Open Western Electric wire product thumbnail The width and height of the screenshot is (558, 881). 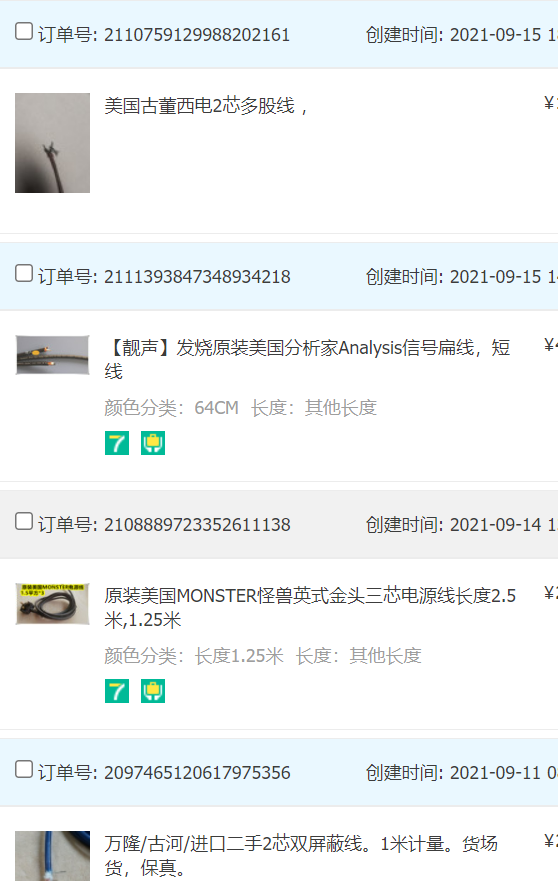coord(52,143)
